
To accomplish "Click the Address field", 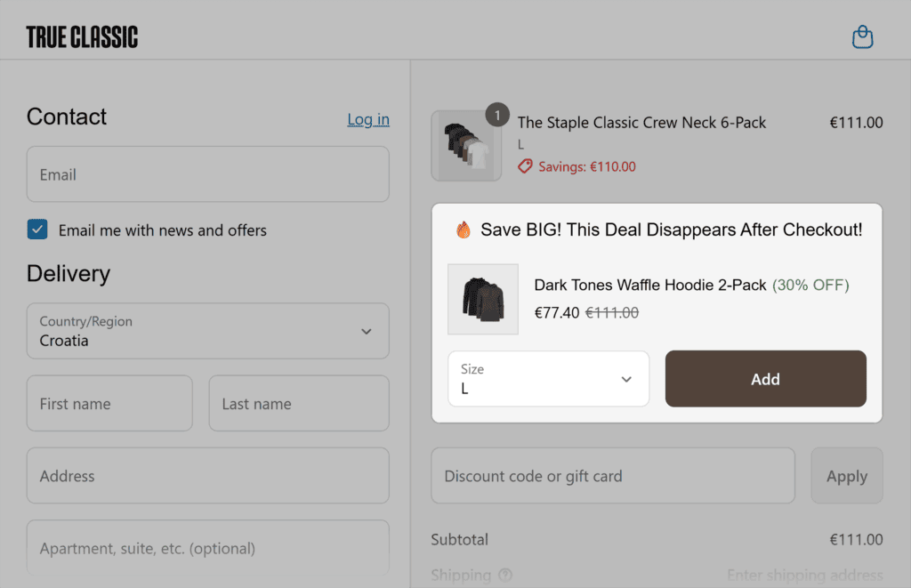I will (207, 475).
